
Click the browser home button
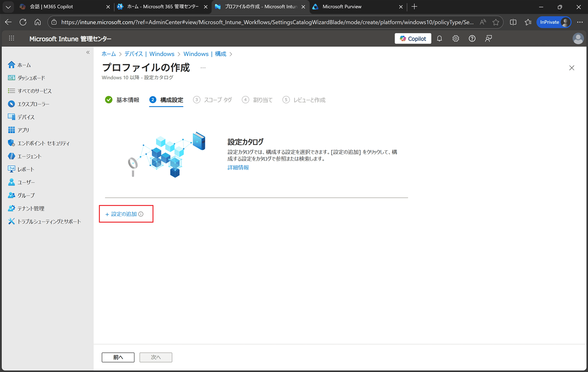tap(38, 22)
